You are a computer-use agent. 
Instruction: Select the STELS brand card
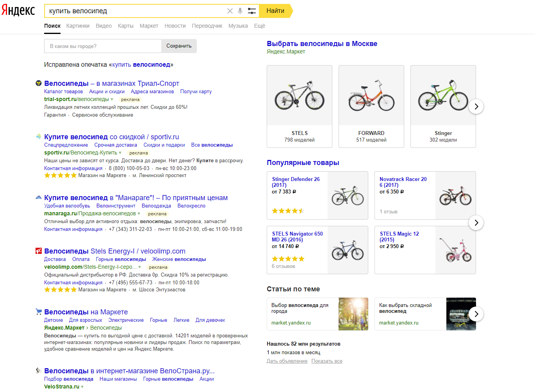(x=300, y=106)
